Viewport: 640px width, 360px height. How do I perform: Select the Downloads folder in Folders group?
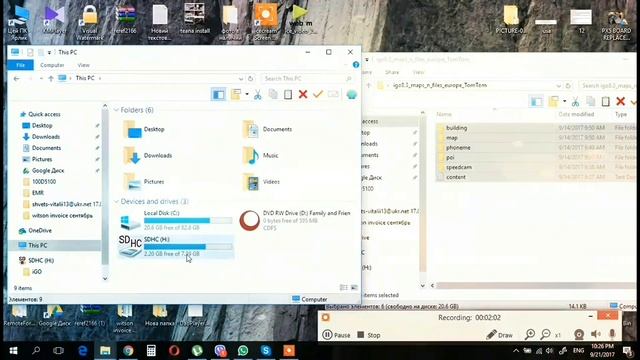pos(148,156)
